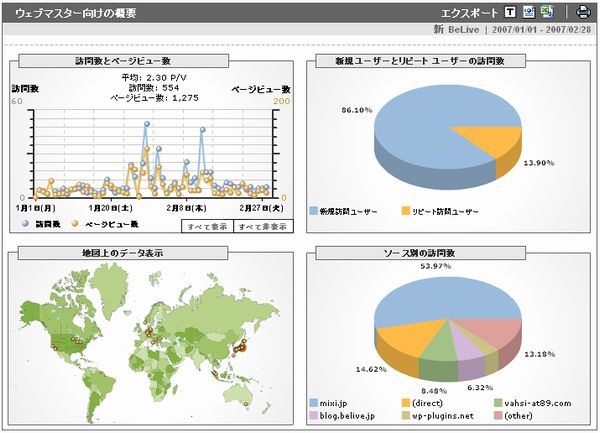Select the (other) legend entry
This screenshot has height=433, width=600.
click(513, 415)
